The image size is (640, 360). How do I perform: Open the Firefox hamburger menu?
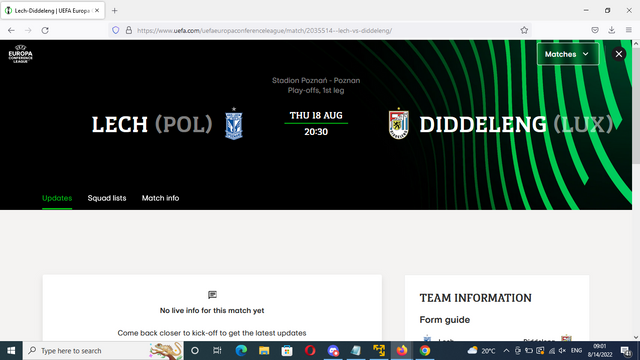click(629, 30)
